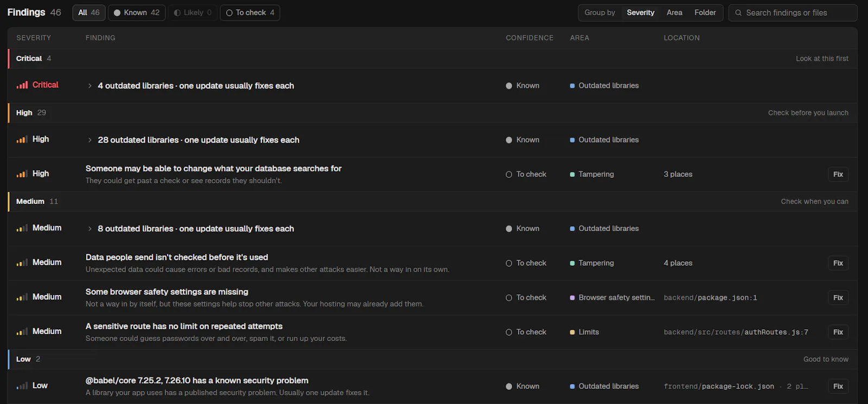868x404 pixels.
Task: Filter findings by Likely 0
Action: 193,12
